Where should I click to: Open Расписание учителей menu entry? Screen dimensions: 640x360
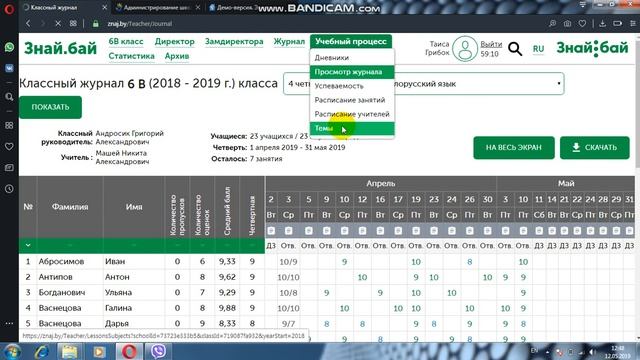click(352, 114)
